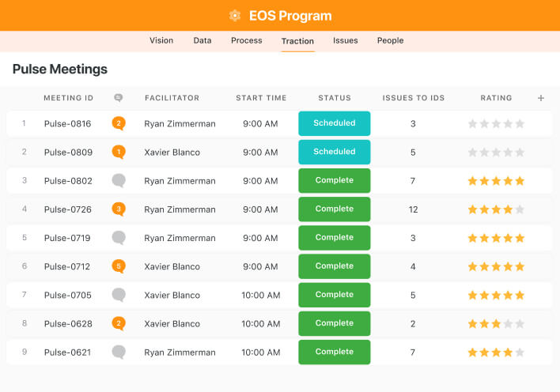Open comments bubble for Pulse-0726
This screenshot has width=560, height=392.
tap(119, 209)
